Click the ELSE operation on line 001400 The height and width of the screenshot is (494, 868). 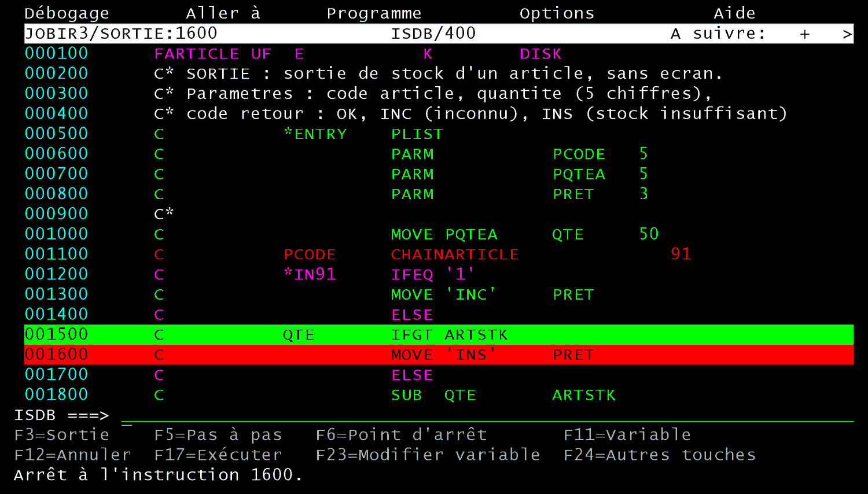(x=412, y=315)
